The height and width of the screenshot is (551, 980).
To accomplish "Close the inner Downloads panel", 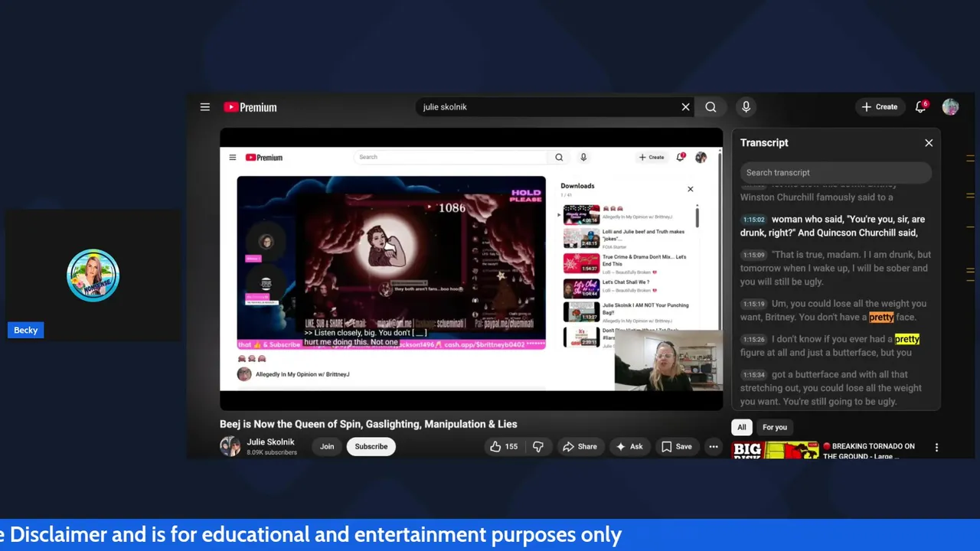I will [x=690, y=188].
